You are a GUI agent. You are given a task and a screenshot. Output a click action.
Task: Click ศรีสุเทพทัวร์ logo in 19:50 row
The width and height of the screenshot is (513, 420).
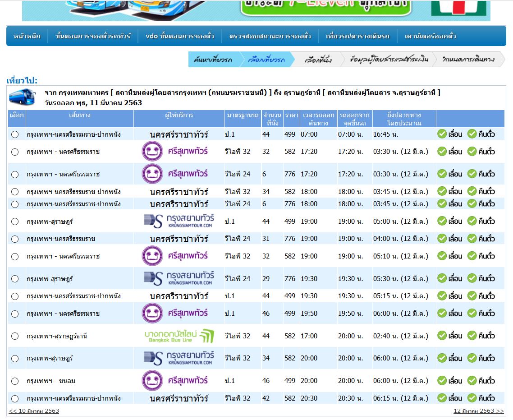coord(175,313)
